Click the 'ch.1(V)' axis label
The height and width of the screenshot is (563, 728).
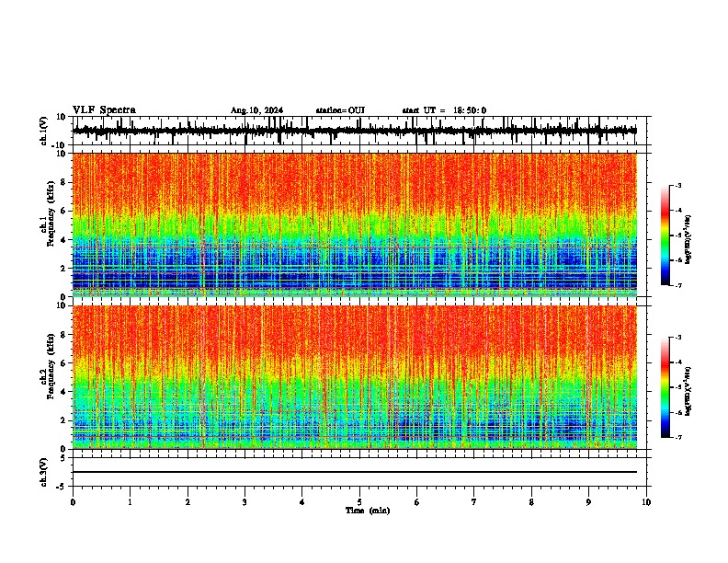43,131
